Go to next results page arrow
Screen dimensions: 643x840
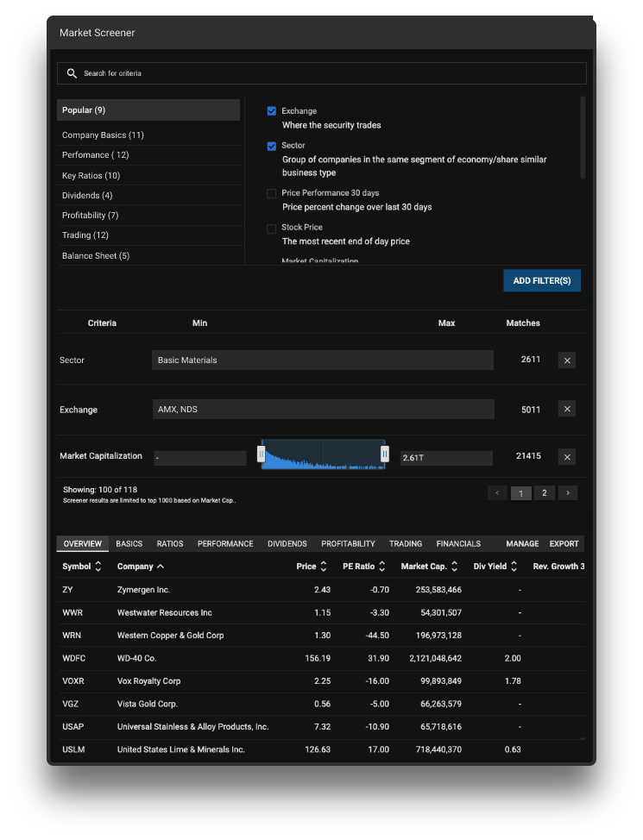(567, 493)
